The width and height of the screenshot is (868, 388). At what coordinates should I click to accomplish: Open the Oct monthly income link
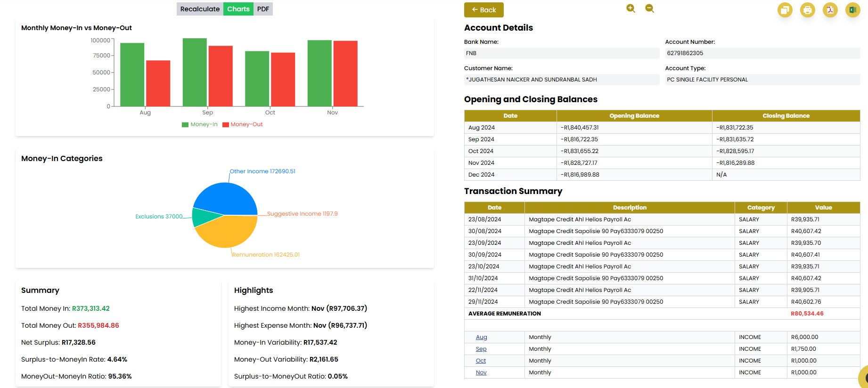(x=481, y=361)
